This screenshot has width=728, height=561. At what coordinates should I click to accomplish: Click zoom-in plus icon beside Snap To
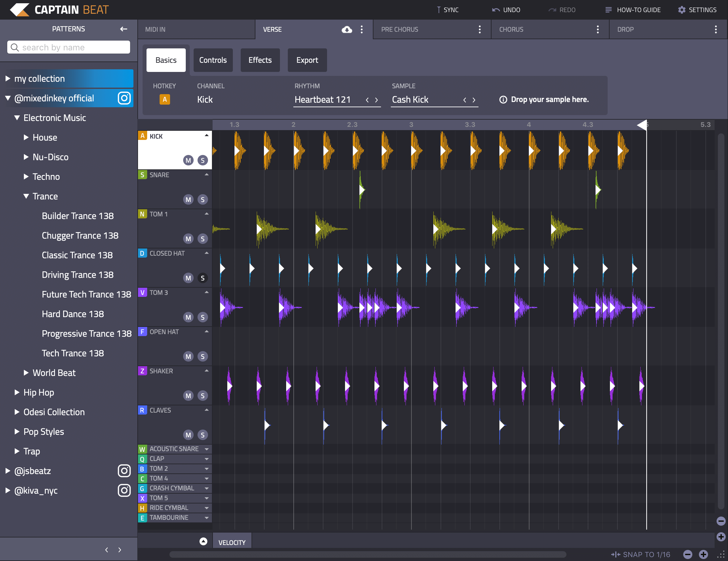coord(703,554)
